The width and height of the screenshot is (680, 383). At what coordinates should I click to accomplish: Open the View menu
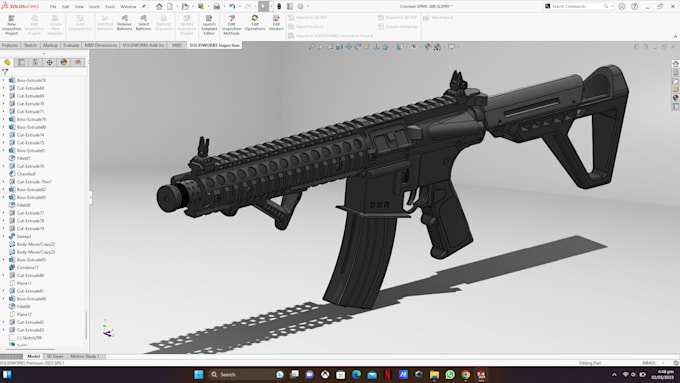(79, 7)
